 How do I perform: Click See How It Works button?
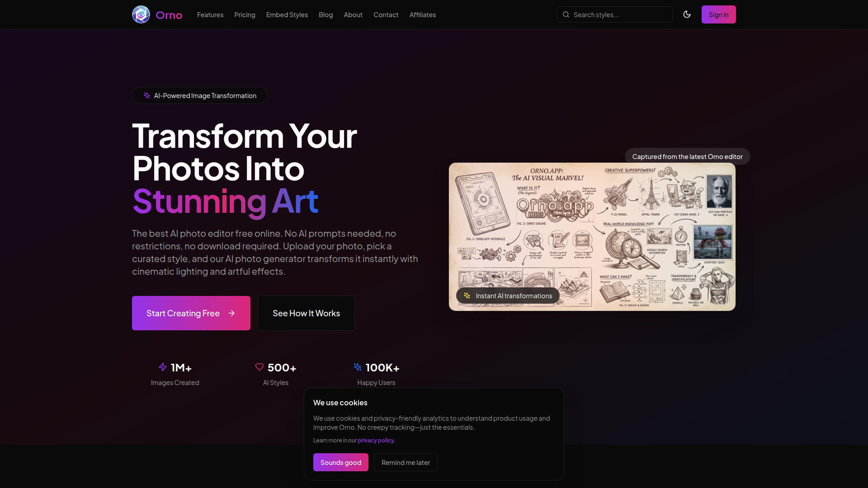[x=306, y=313]
